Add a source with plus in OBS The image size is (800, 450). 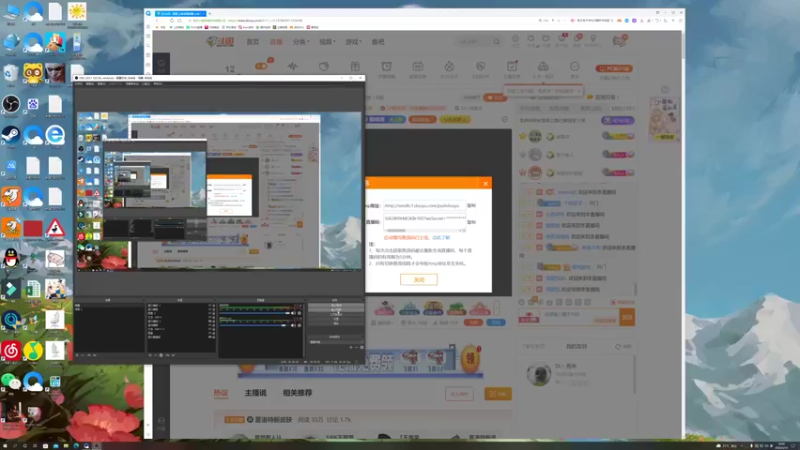point(150,355)
